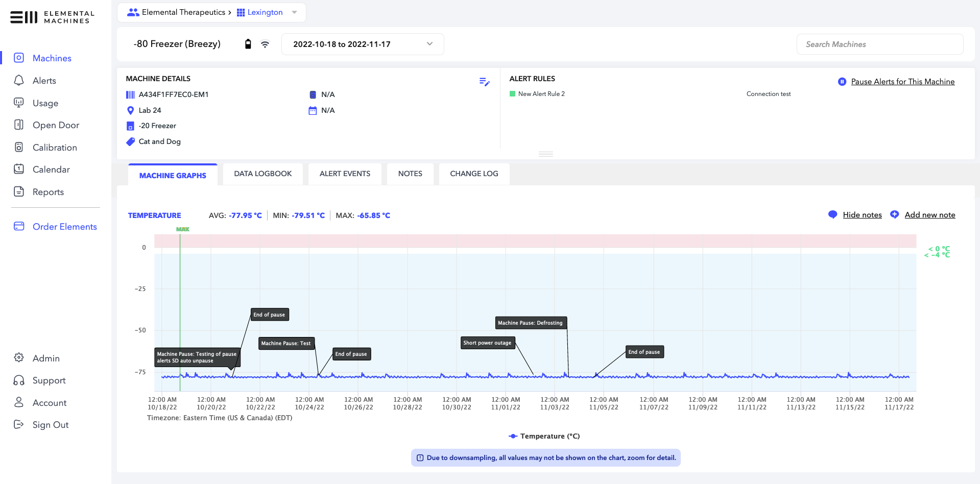The height and width of the screenshot is (484, 980).
Task: Open Reports from the sidebar
Action: pyautogui.click(x=48, y=192)
